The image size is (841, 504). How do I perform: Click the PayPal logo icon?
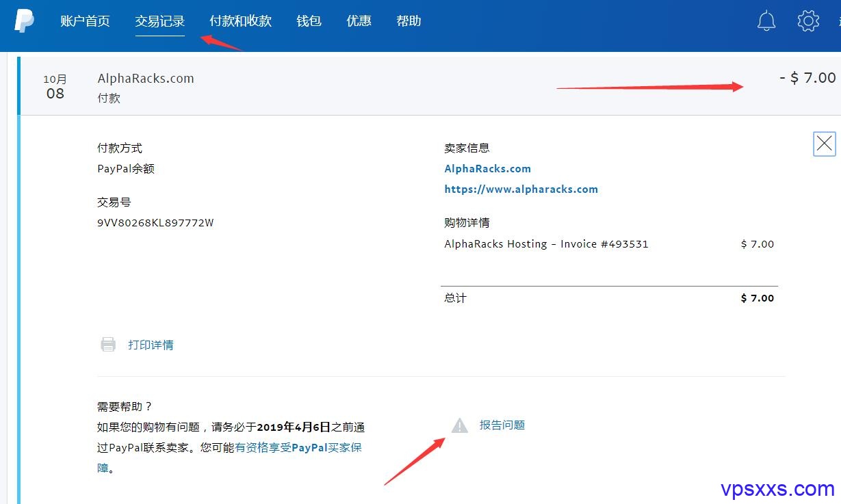[25, 21]
